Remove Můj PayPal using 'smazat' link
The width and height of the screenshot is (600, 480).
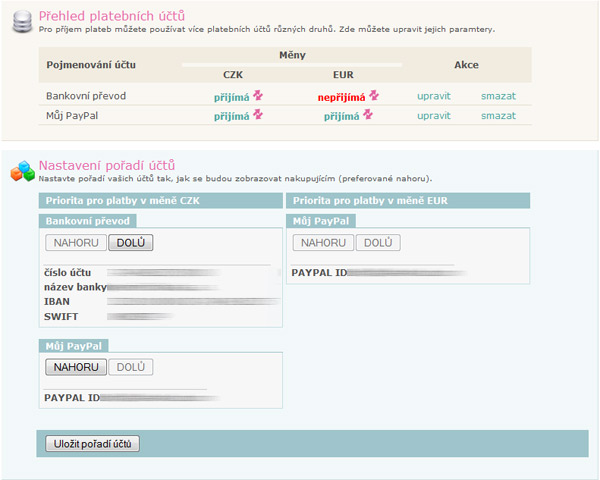click(x=498, y=115)
